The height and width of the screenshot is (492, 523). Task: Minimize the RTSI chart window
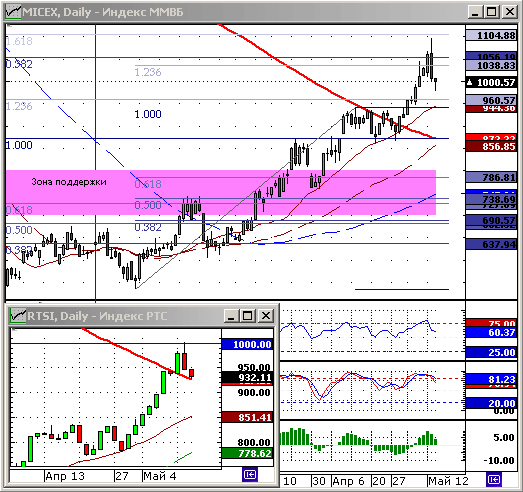(x=231, y=316)
